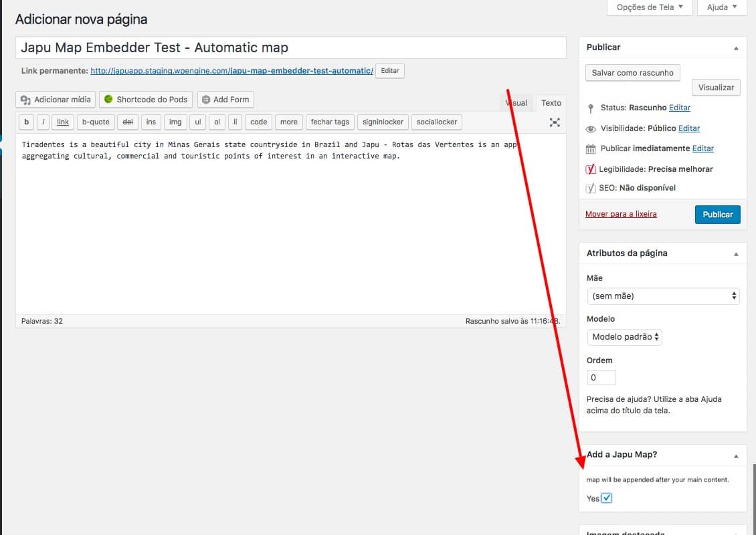Click the calendar icon beside Publicar imediatamente
Image resolution: width=756 pixels, height=535 pixels.
pos(591,149)
